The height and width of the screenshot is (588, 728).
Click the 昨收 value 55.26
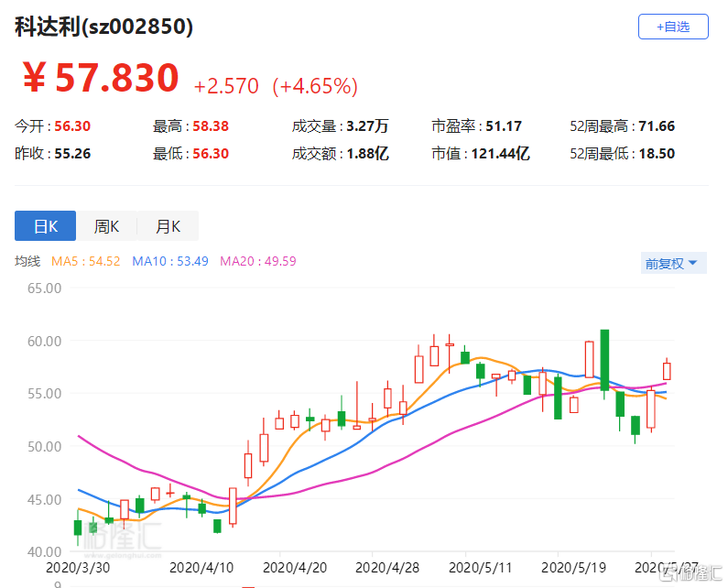(72, 153)
